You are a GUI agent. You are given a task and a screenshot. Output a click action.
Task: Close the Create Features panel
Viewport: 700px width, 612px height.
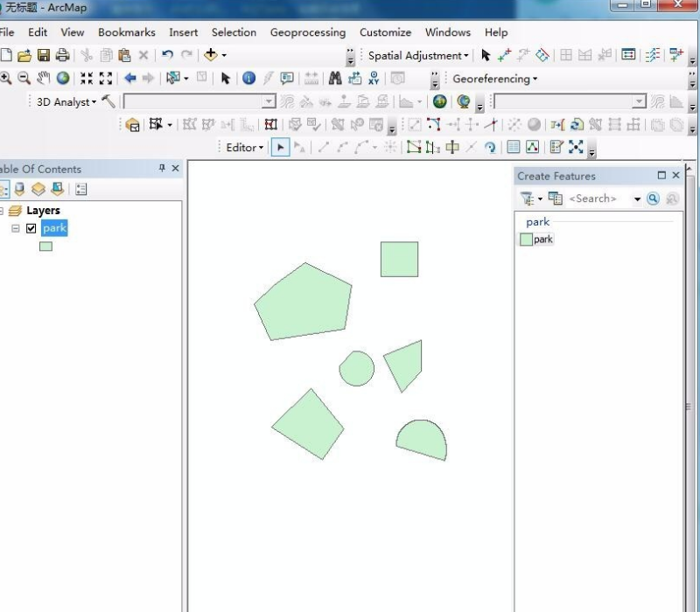pos(675,176)
